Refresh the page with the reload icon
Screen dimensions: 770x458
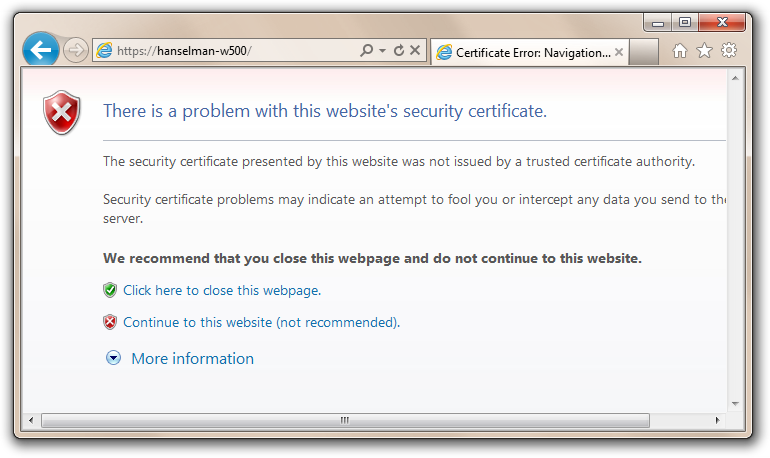[x=398, y=50]
